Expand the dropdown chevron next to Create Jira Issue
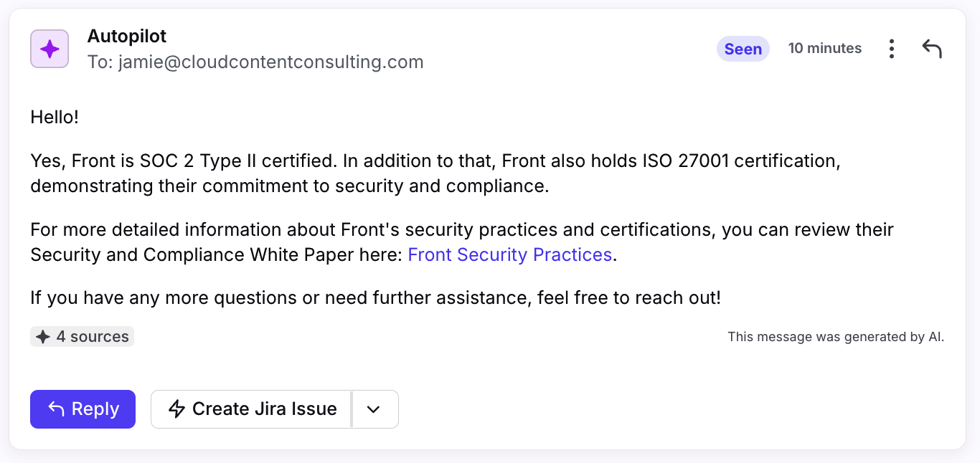The height and width of the screenshot is (463, 980). pos(373,409)
